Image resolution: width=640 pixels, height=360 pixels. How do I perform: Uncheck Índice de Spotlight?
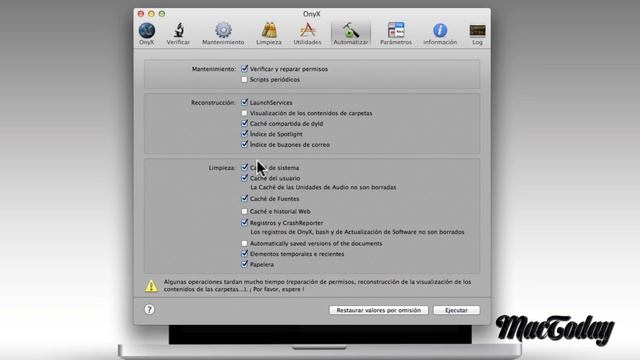(244, 133)
